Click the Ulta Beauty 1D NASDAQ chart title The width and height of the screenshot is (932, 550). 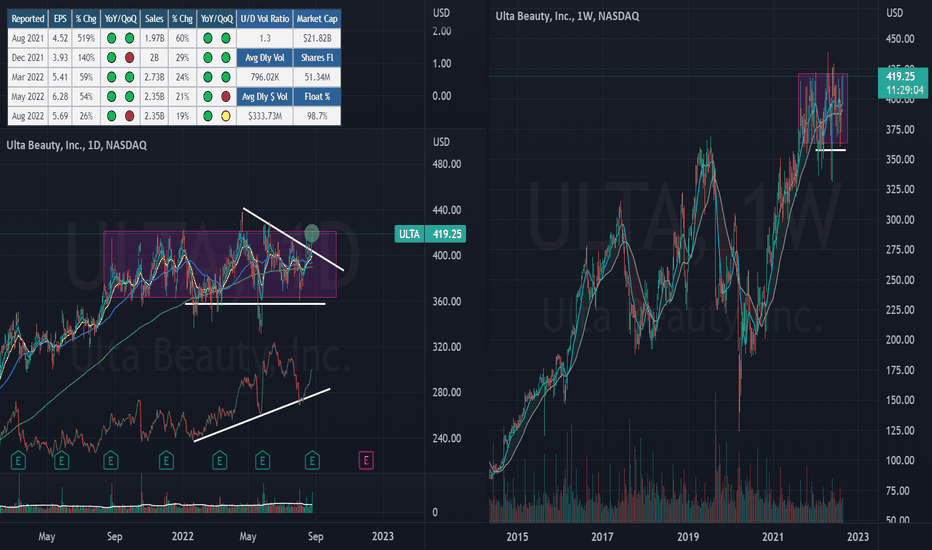(77, 145)
